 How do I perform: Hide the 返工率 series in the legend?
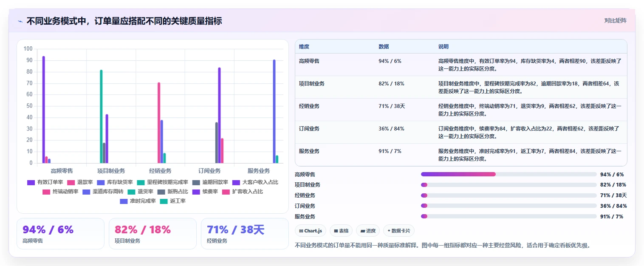pos(172,201)
